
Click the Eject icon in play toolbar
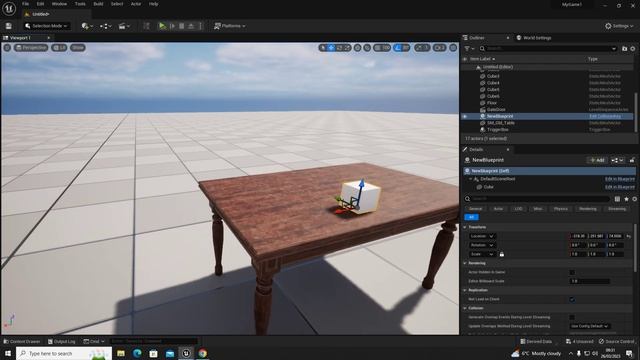pyautogui.click(x=191, y=26)
